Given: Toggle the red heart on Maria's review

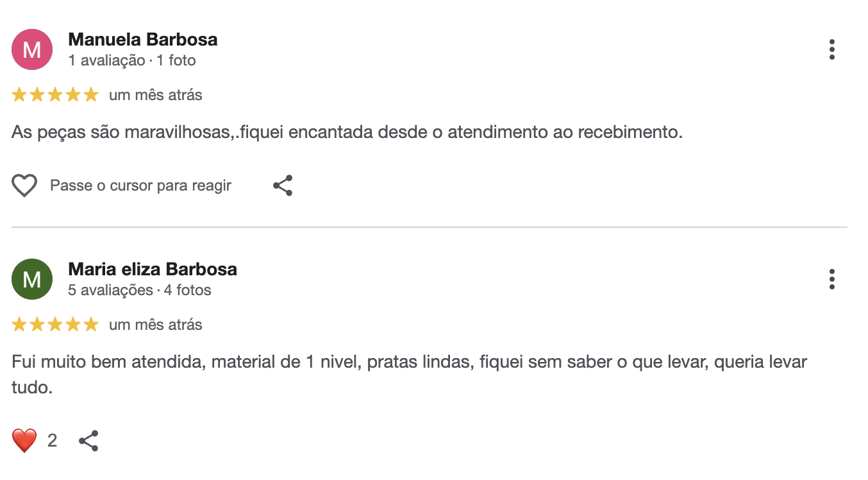Looking at the screenshot, I should [24, 440].
